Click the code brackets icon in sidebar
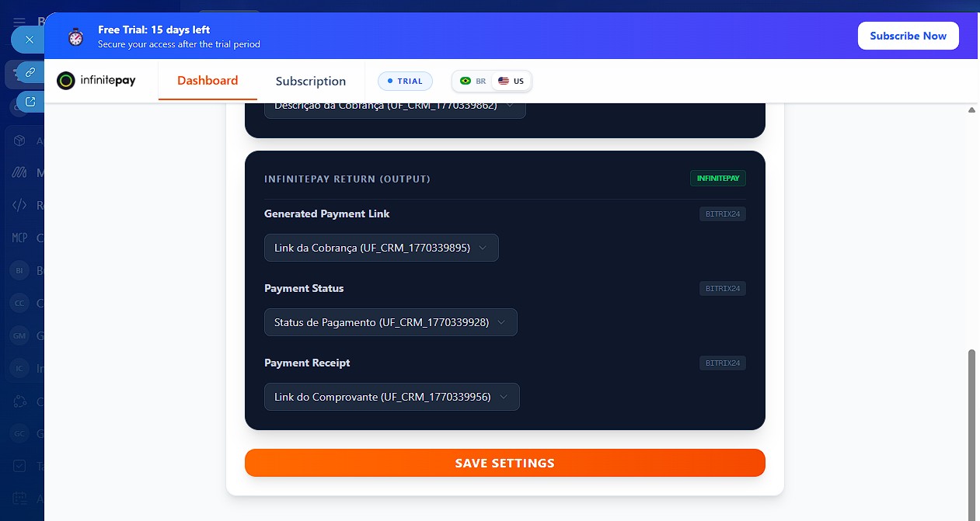Screen dimensions: 980x521 point(19,206)
